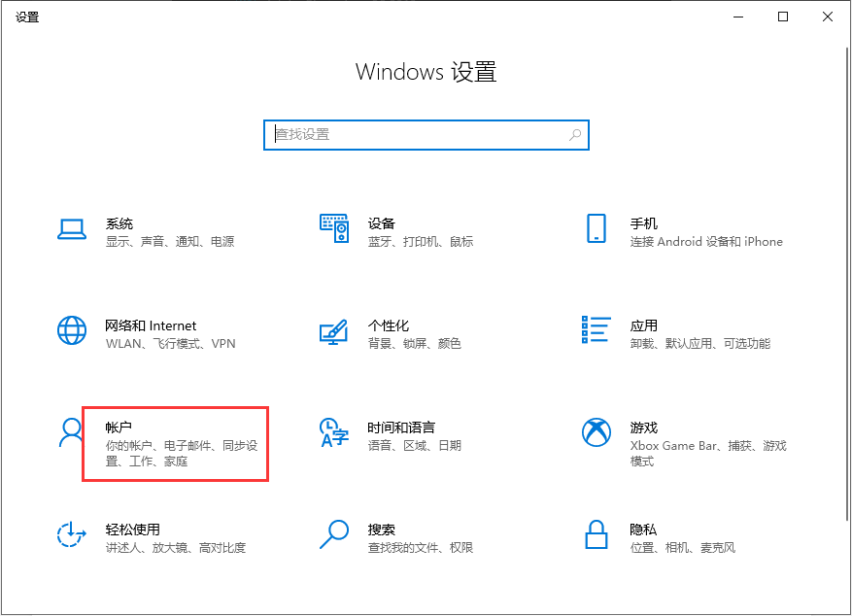Viewport: 852px width, 616px height.
Task: Open the 隐私 padlock icon
Action: pos(596,534)
